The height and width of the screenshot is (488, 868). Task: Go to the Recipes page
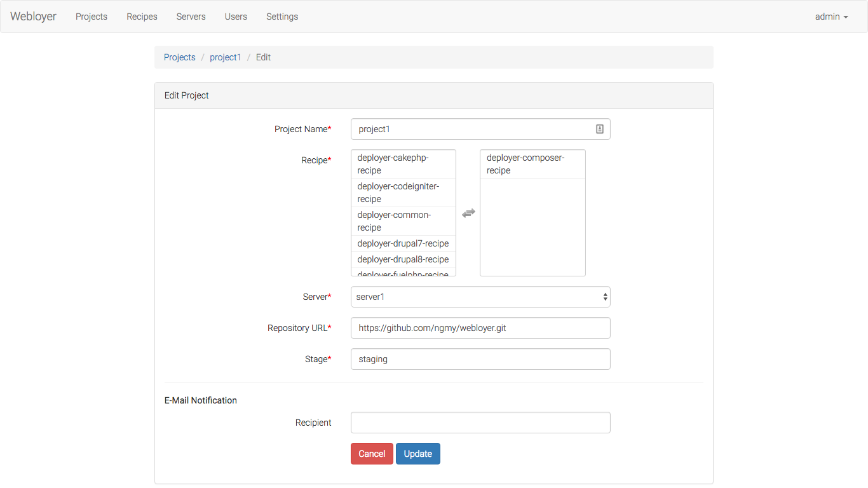point(142,17)
